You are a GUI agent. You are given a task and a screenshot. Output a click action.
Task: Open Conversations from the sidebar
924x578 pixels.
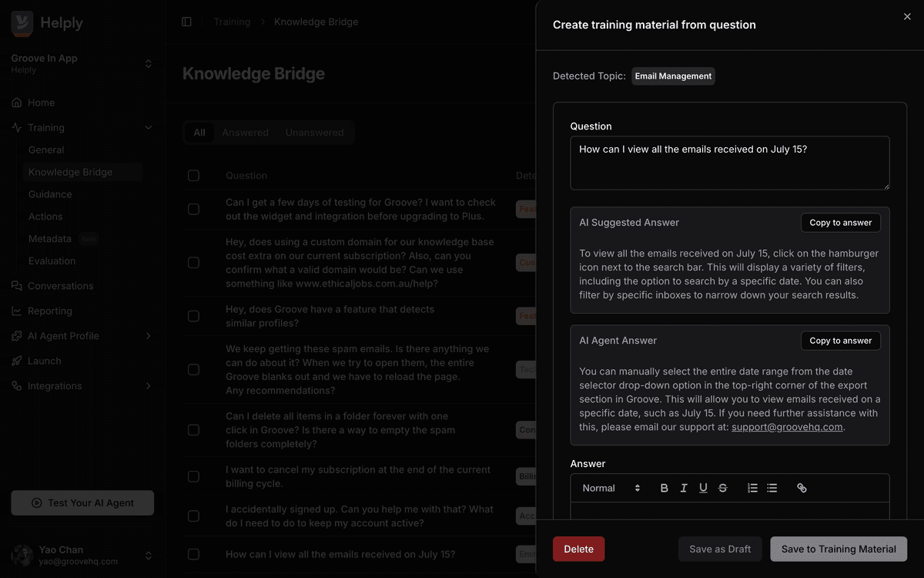click(60, 286)
